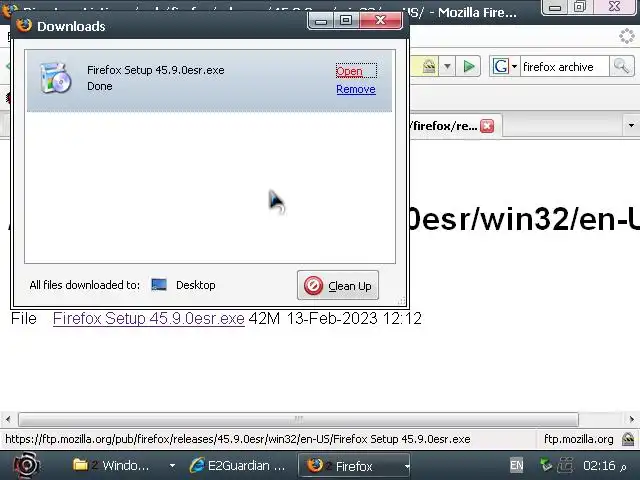
Task: Minimize the Downloads window
Action: click(321, 20)
